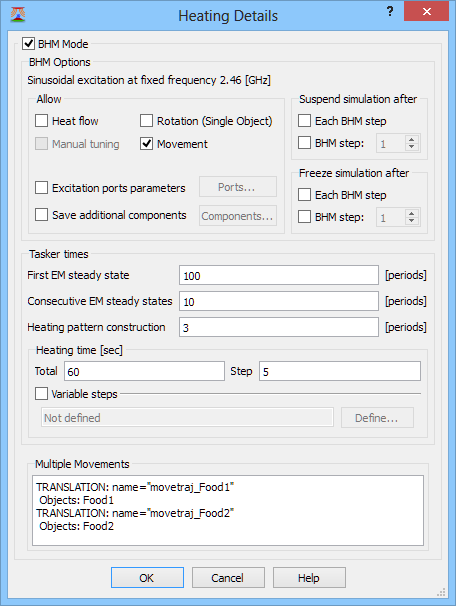The image size is (456, 606).
Task: Enable Save additional components
Action: [x=41, y=214]
